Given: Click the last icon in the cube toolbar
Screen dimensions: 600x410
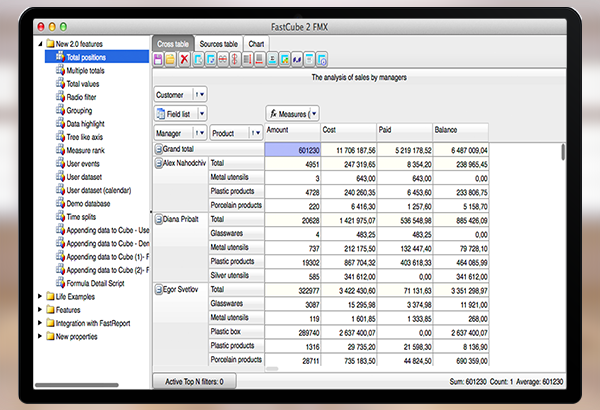Looking at the screenshot, I should coord(324,61).
